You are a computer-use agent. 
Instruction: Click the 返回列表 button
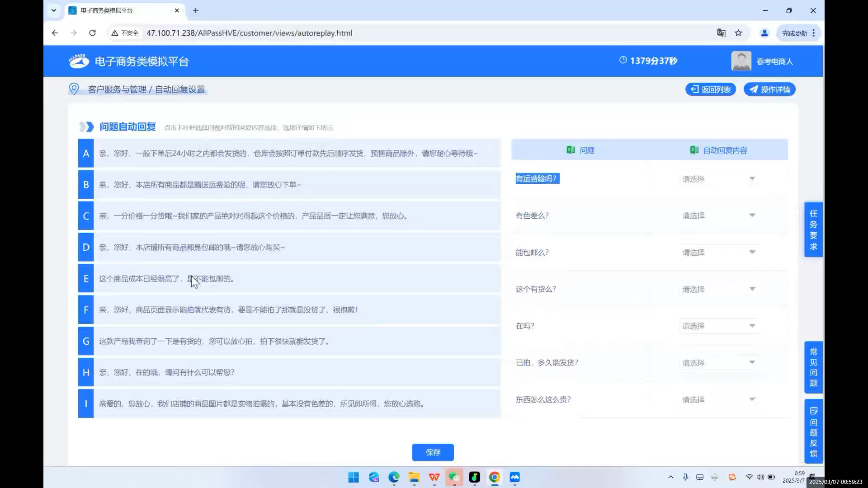tap(711, 89)
